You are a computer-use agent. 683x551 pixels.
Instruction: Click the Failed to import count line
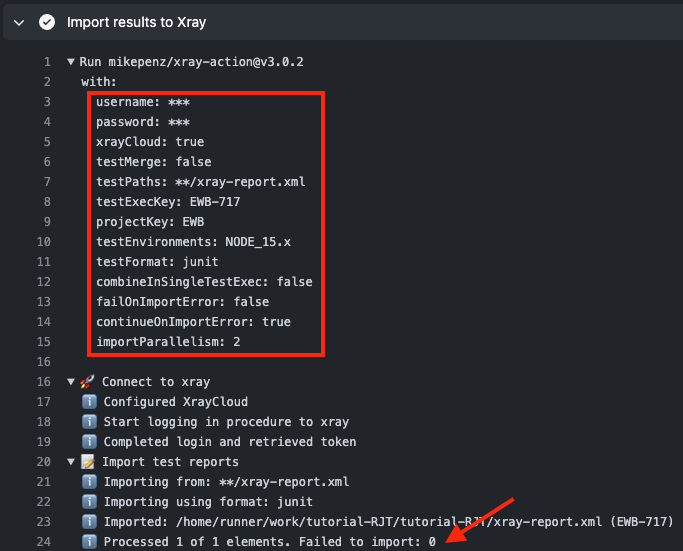pos(270,542)
